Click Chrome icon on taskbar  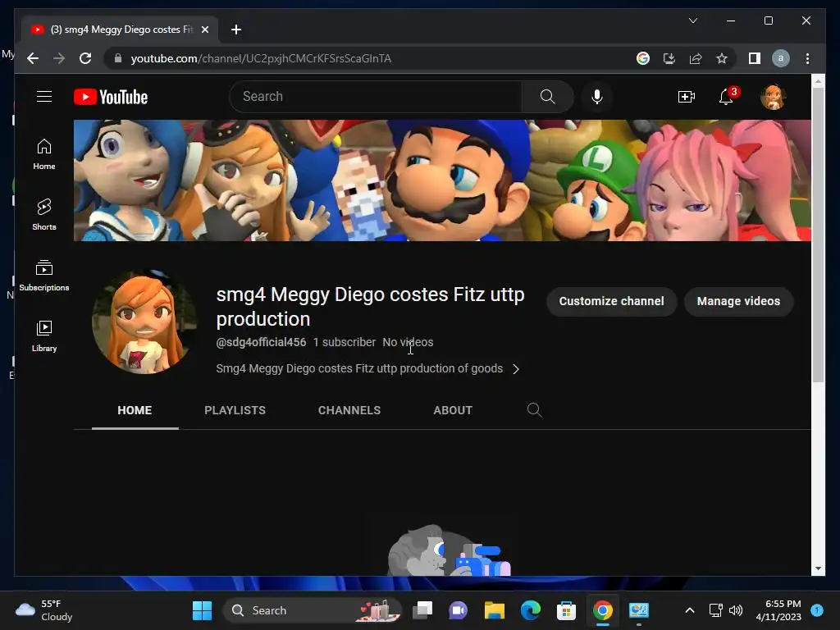click(x=602, y=610)
